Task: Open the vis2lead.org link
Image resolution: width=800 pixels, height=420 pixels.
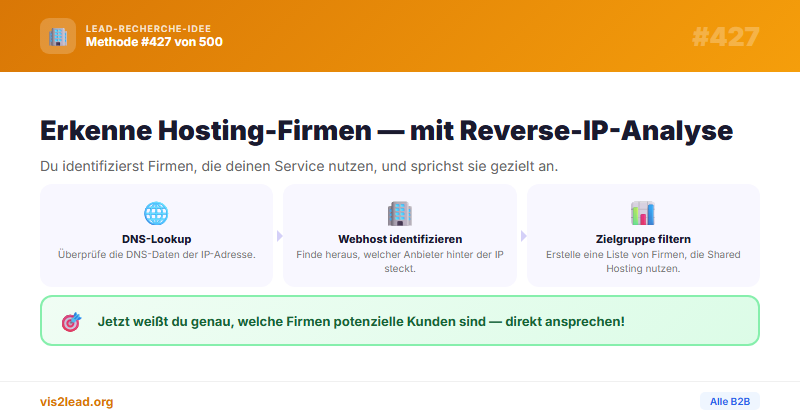Action: pos(77,402)
